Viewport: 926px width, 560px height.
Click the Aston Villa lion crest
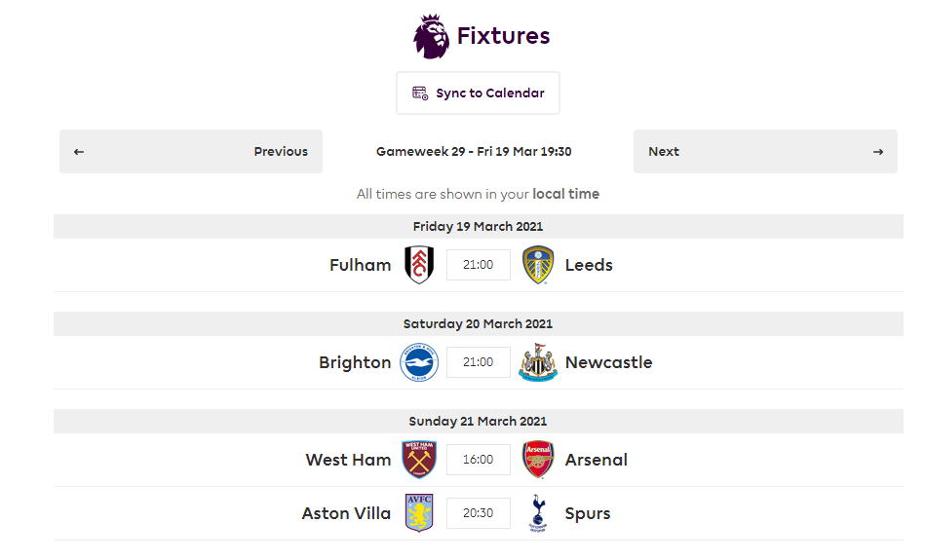(419, 513)
